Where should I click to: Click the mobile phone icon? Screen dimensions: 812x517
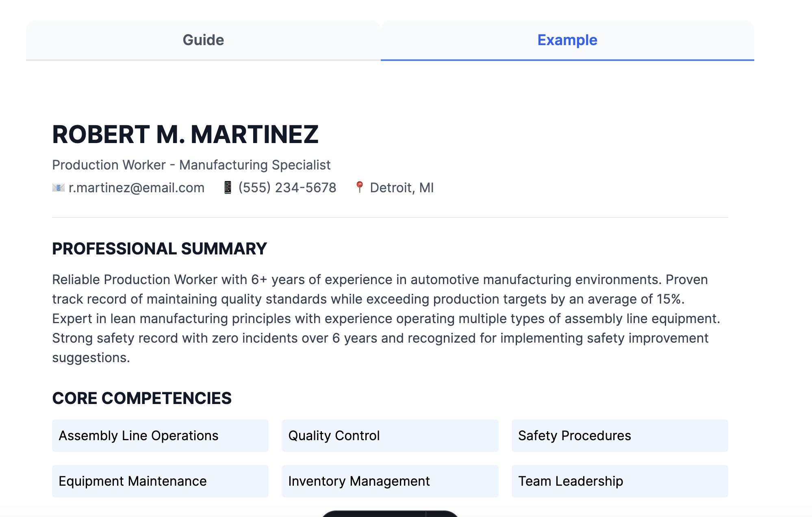pos(228,187)
